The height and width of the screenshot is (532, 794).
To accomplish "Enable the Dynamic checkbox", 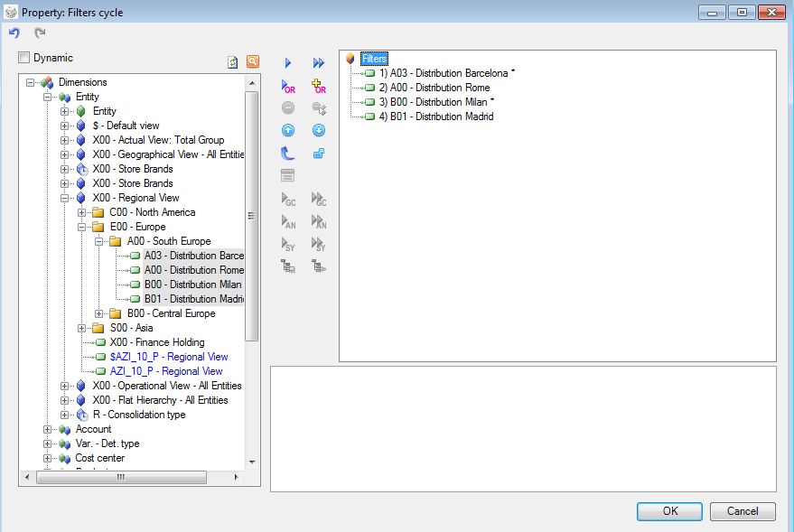I will pyautogui.click(x=23, y=58).
